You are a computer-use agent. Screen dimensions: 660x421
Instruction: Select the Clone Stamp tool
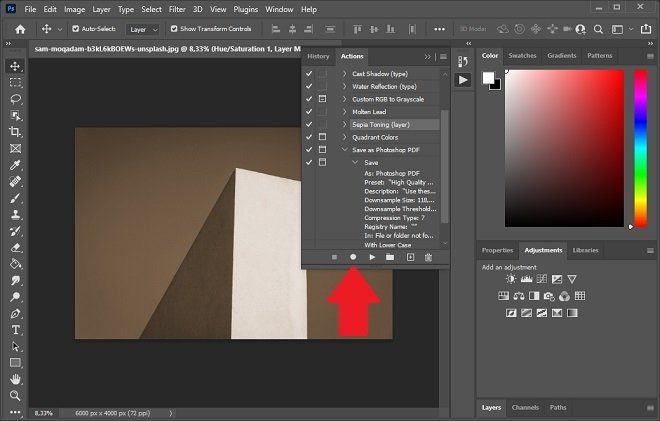(x=15, y=214)
